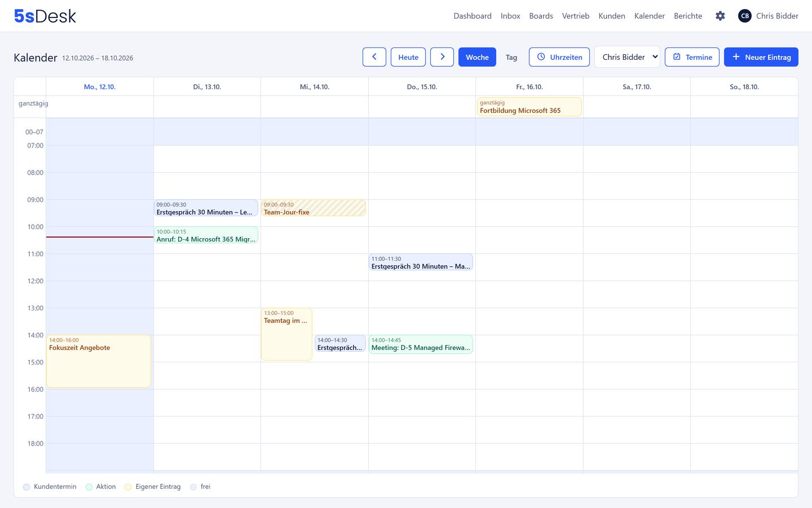The width and height of the screenshot is (812, 508).
Task: Select the Do., 15.10. day header
Action: coord(422,87)
